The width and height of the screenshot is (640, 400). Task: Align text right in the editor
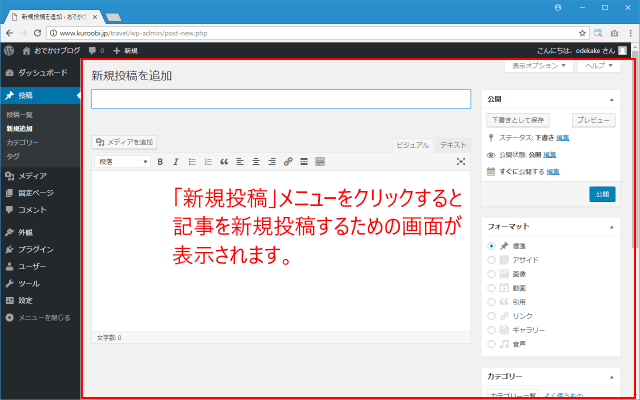(272, 162)
